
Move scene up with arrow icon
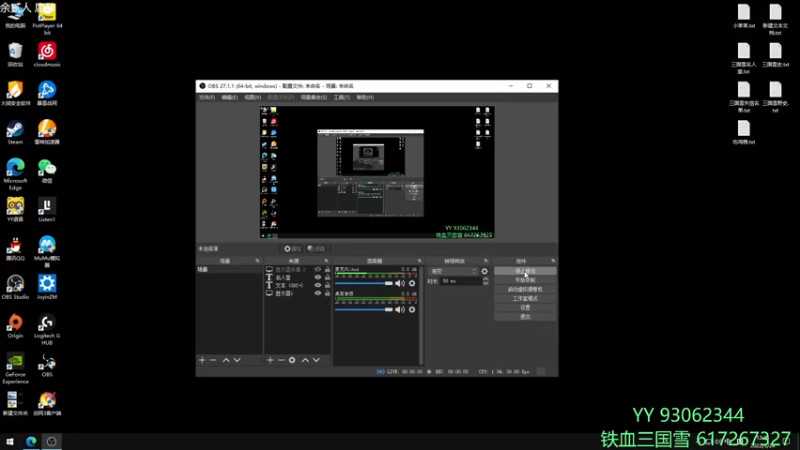[226, 360]
